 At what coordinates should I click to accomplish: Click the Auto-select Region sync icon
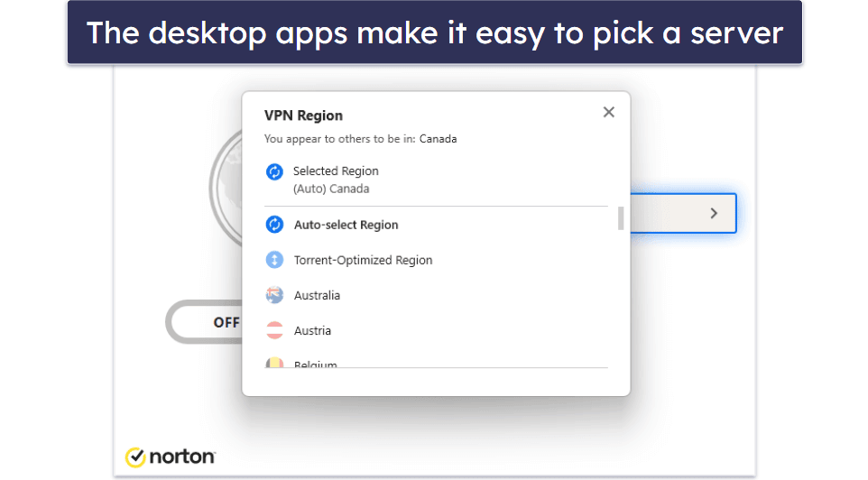[274, 225]
